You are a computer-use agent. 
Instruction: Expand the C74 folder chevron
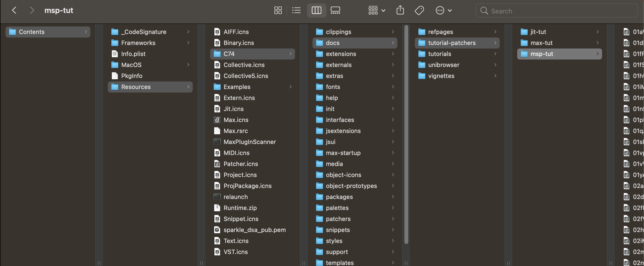[x=291, y=54]
